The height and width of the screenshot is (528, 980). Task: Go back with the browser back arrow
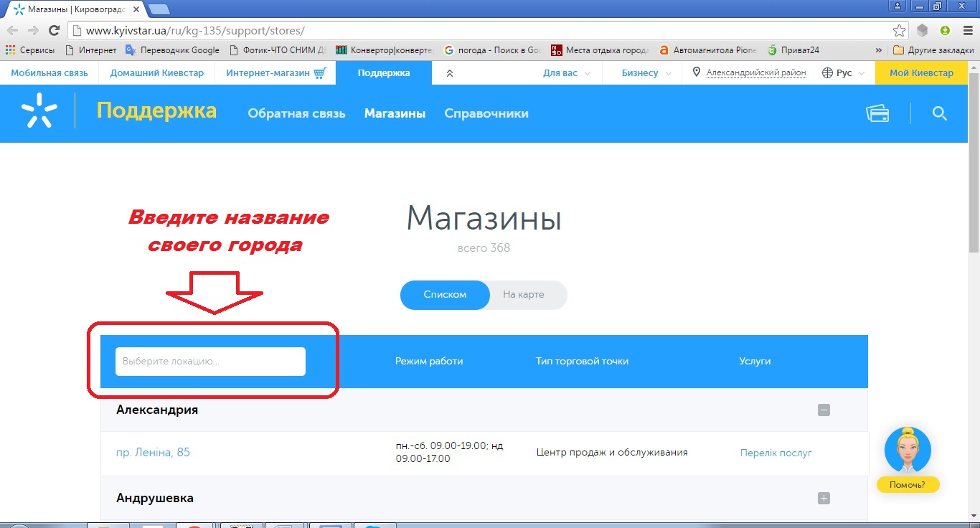pyautogui.click(x=12, y=31)
